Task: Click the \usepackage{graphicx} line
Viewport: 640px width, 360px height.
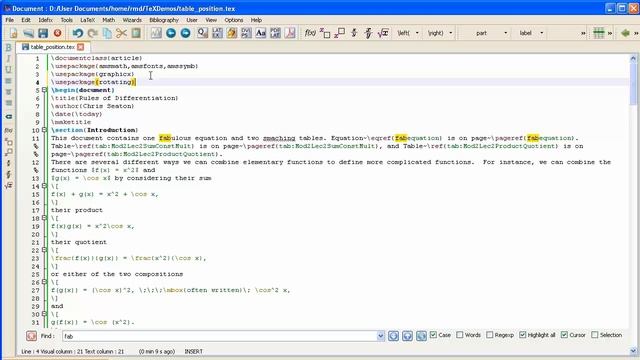Action: (x=93, y=74)
